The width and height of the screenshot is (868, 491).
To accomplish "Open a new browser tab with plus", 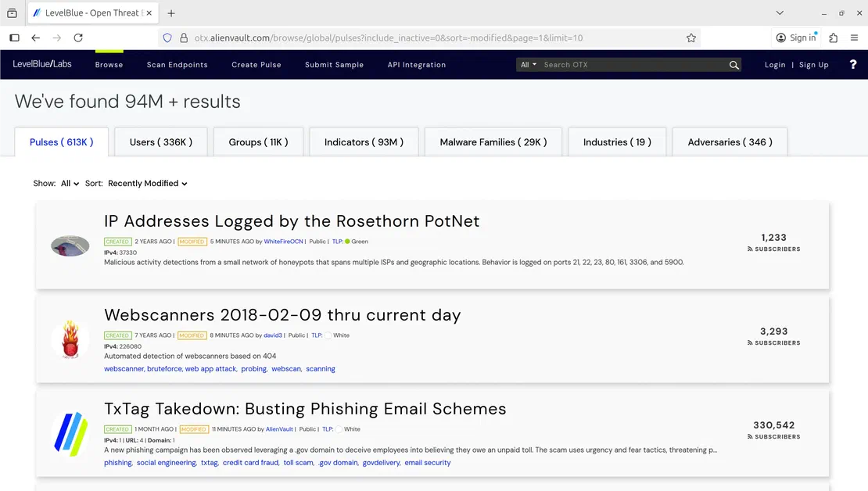I will click(171, 13).
